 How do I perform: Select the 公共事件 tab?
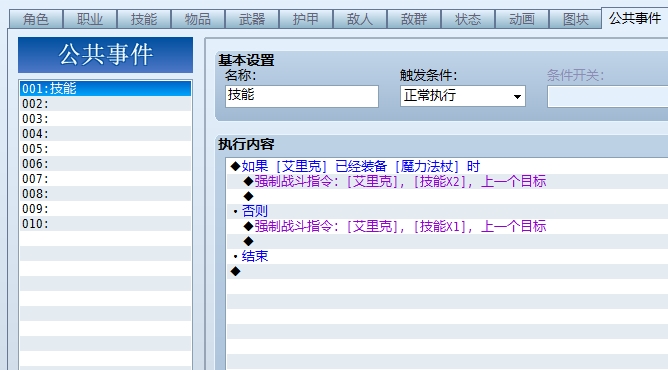[x=635, y=18]
